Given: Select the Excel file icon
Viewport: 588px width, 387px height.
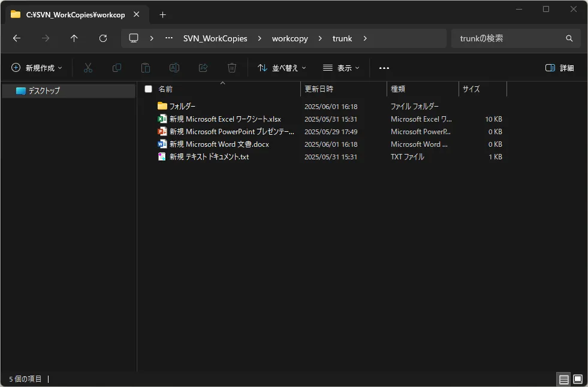Looking at the screenshot, I should pos(162,119).
